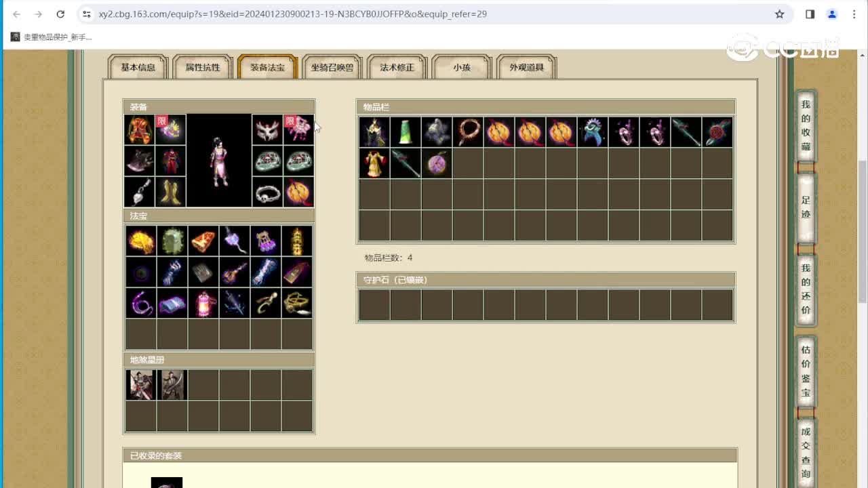Screen dimensions: 868x488
Task: Inspect the golden pagoda 法宝 icon
Action: (297, 241)
